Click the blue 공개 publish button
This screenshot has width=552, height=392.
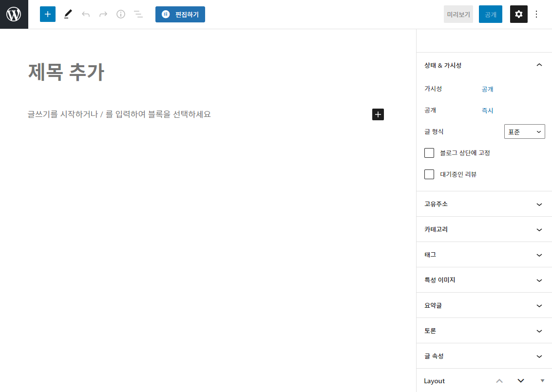pos(490,14)
